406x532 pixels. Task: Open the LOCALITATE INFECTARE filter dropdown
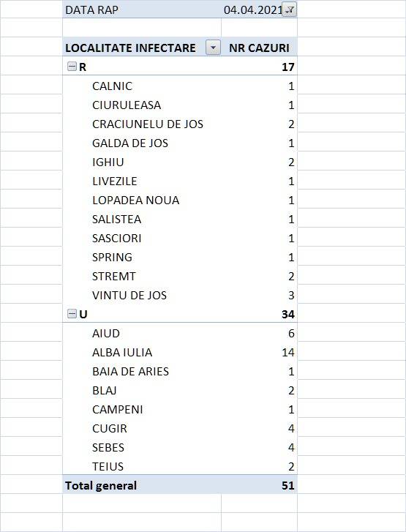tap(213, 48)
